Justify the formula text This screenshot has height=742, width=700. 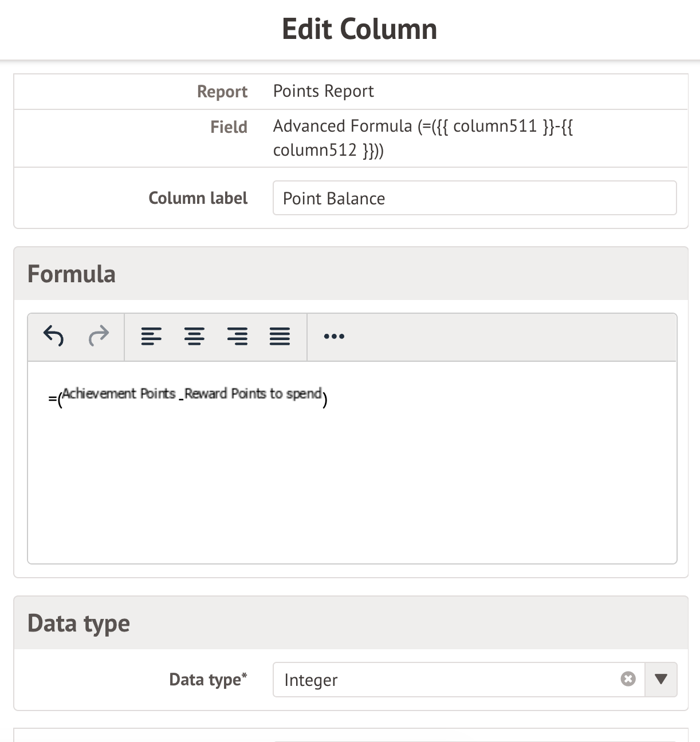[x=280, y=336]
